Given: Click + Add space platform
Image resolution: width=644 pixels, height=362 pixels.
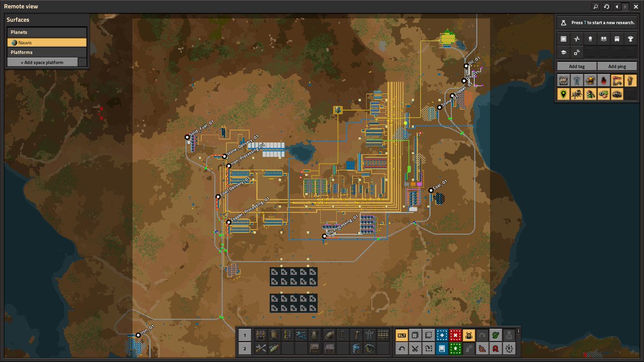Looking at the screenshot, I should [x=42, y=62].
